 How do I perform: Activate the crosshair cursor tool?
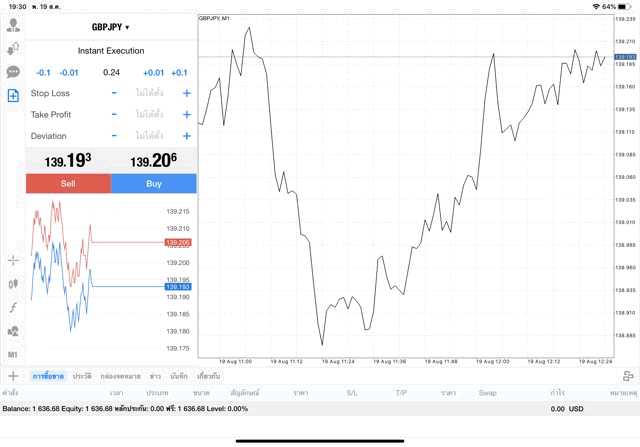pyautogui.click(x=13, y=261)
